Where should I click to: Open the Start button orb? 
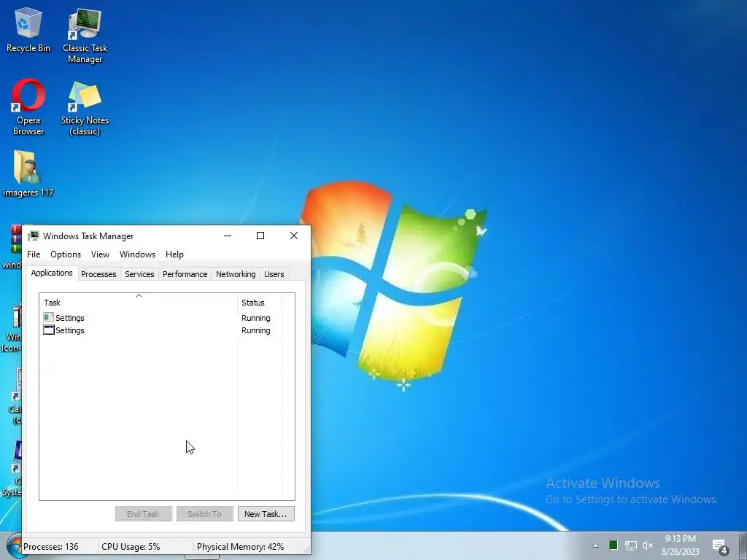tap(15, 547)
